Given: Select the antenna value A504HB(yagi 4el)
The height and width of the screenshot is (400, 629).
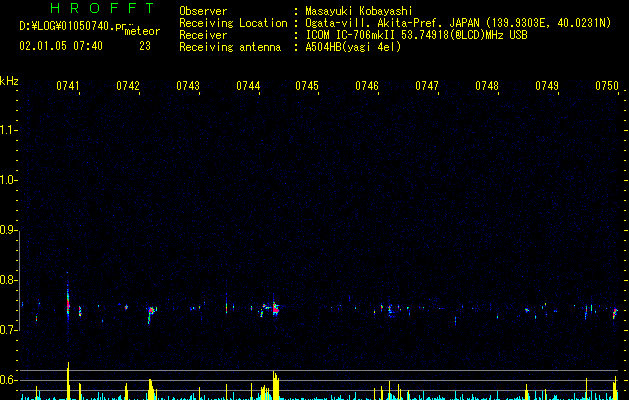Looking at the screenshot, I should (353, 47).
